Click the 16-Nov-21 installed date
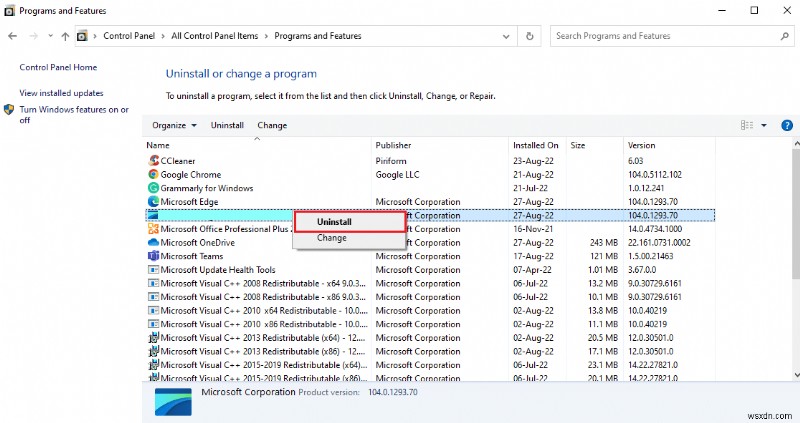The width and height of the screenshot is (800, 423). tap(533, 229)
